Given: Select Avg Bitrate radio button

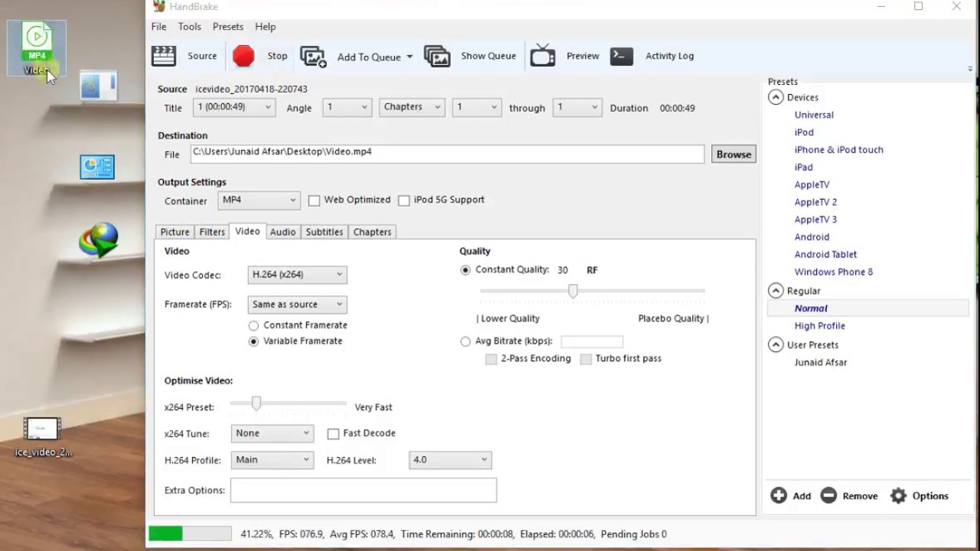Looking at the screenshot, I should 465,341.
